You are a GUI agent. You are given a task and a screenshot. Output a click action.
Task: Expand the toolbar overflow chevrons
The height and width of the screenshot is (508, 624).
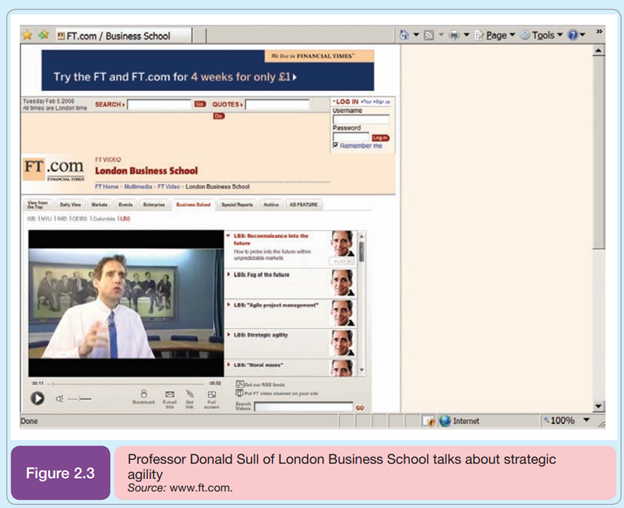[x=599, y=31]
